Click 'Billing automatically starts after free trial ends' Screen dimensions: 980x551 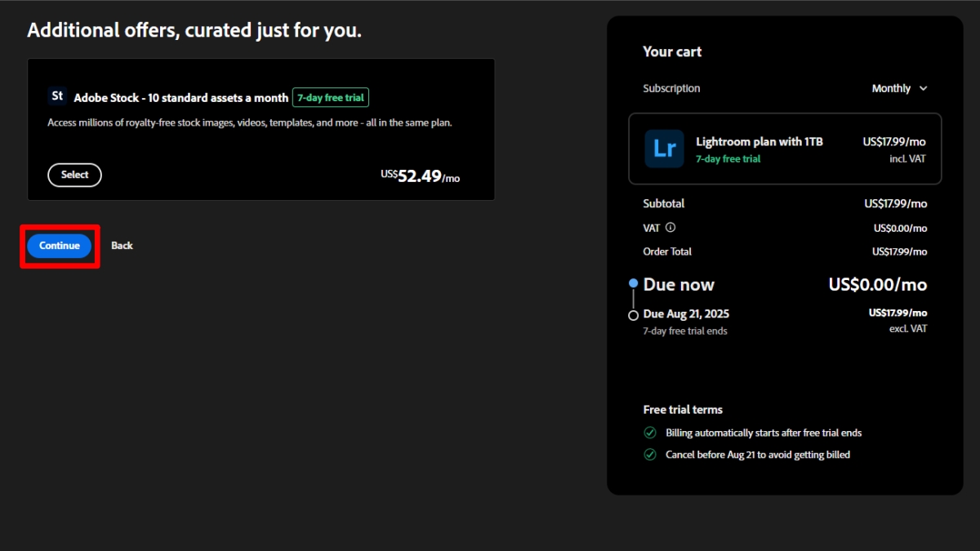[x=764, y=433]
